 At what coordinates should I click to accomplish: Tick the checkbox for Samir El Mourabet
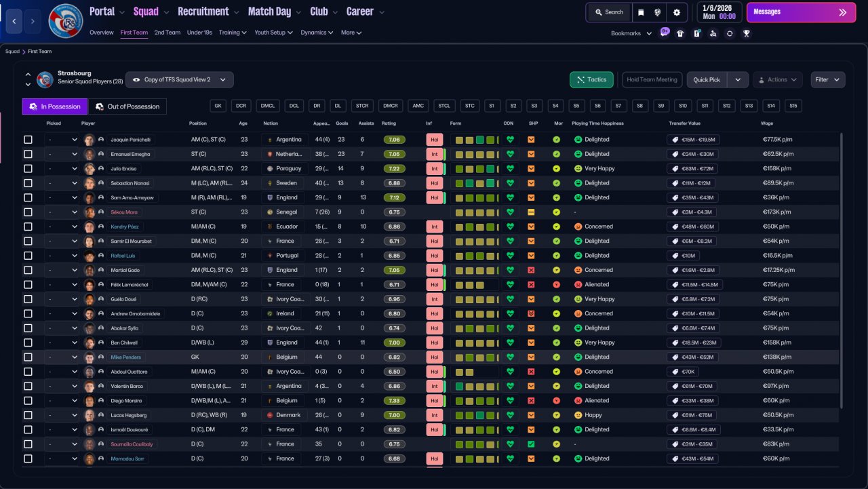click(28, 241)
